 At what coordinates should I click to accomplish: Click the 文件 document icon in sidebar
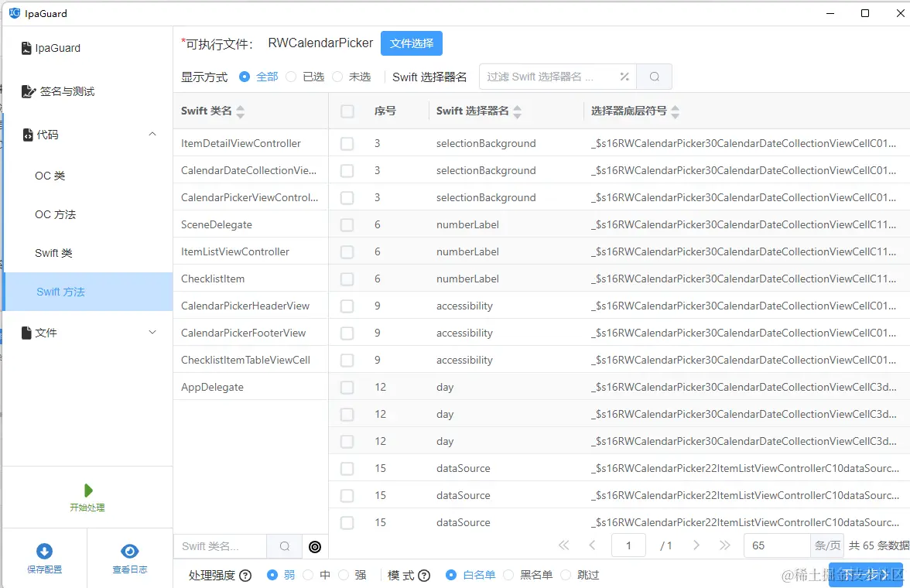pos(26,333)
